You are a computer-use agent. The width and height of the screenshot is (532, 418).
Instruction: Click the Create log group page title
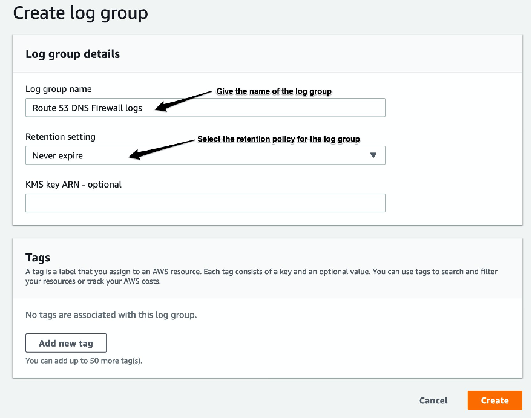(x=80, y=13)
